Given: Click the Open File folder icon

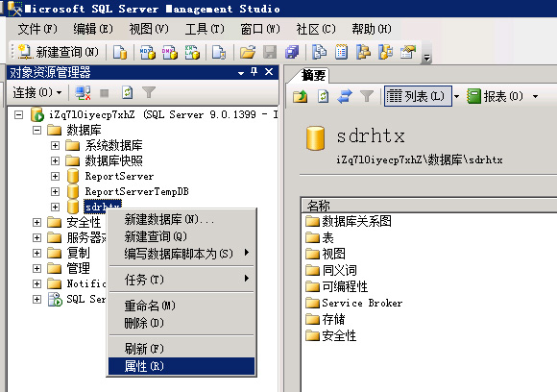Looking at the screenshot, I should [248, 52].
